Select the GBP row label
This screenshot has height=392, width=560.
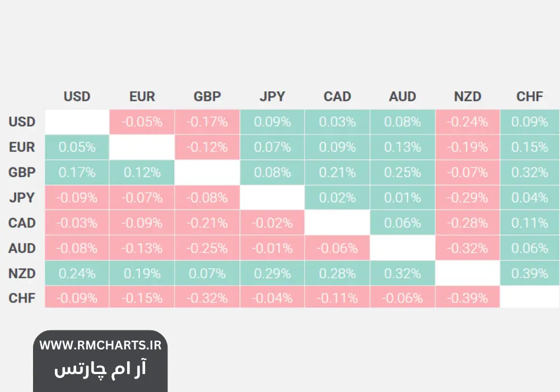click(22, 172)
